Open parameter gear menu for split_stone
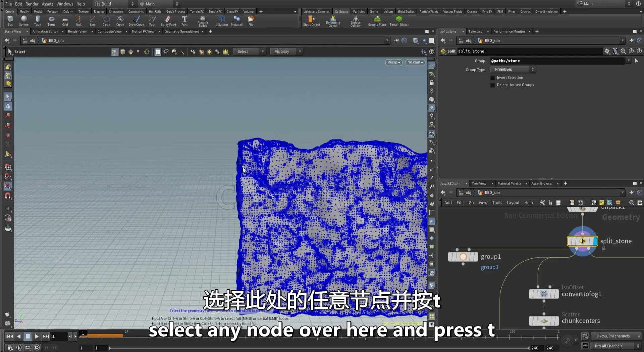Viewport: 644px width, 352px height. pos(607,51)
